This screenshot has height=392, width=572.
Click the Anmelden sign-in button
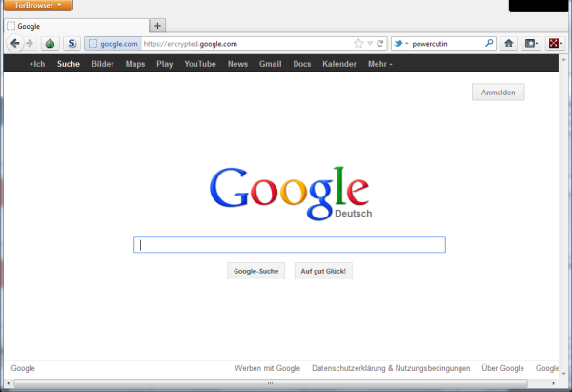(499, 93)
